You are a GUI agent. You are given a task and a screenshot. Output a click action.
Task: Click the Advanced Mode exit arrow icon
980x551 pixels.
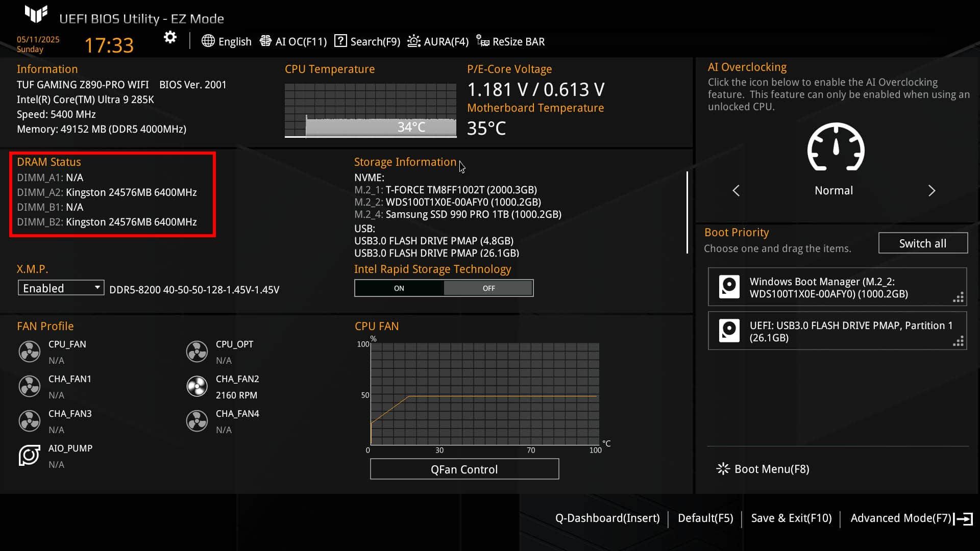[964, 519]
